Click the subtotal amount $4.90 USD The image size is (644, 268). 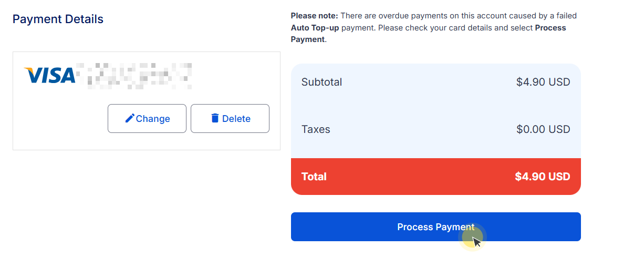543,82
